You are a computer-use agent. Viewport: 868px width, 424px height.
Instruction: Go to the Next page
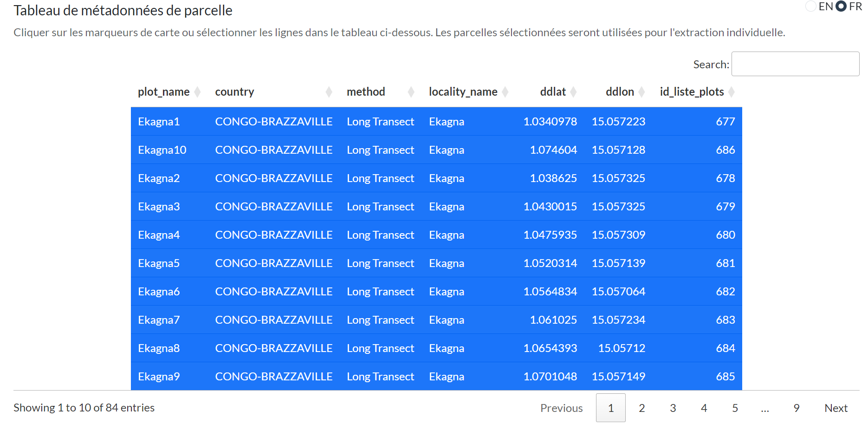tap(836, 408)
